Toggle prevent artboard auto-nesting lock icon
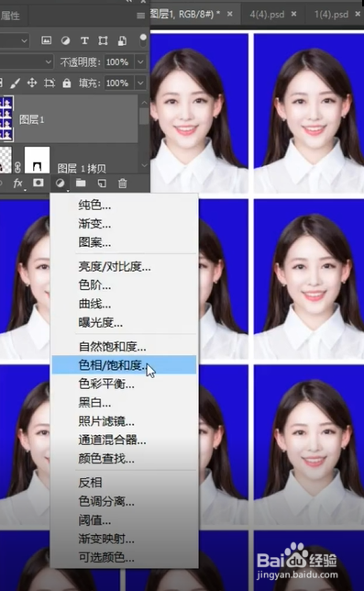Screen dimensions: 364x591 (x=50, y=83)
